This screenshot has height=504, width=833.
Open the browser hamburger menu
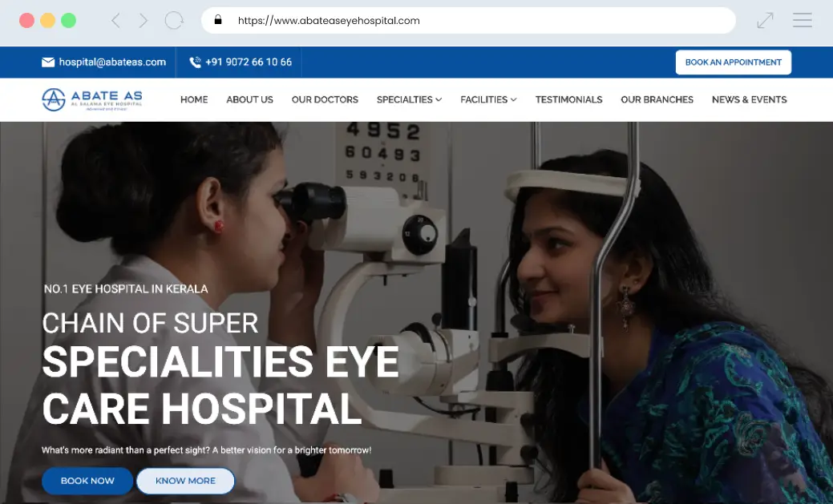tap(802, 21)
